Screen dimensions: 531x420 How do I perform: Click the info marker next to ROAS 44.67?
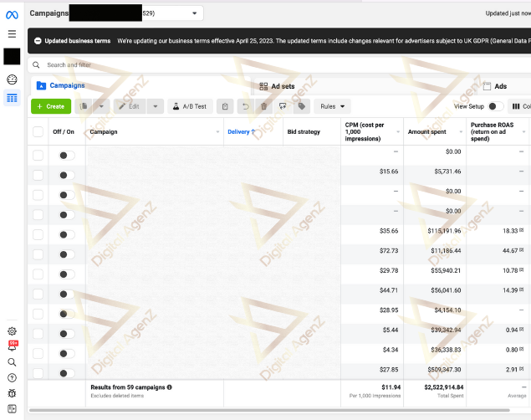(522, 250)
